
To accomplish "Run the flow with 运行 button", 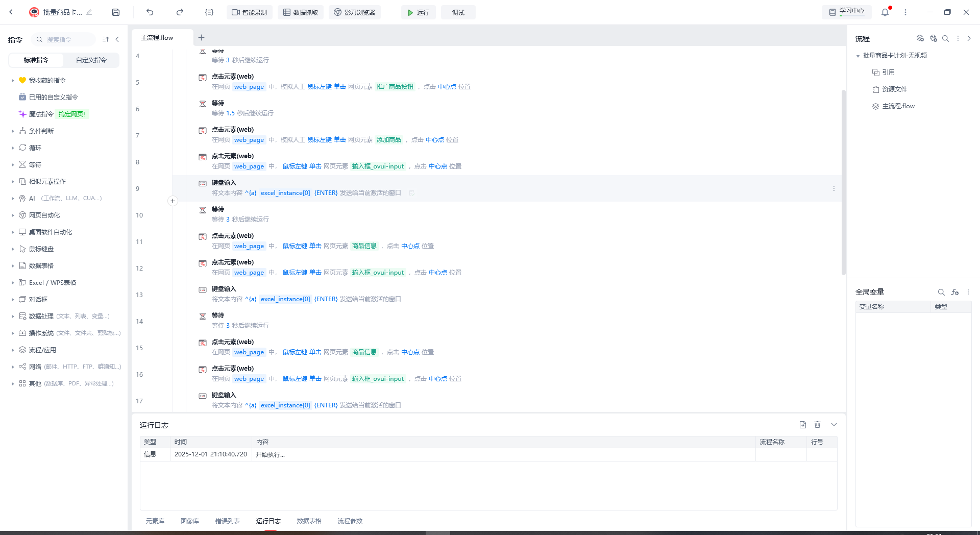I will coord(419,12).
